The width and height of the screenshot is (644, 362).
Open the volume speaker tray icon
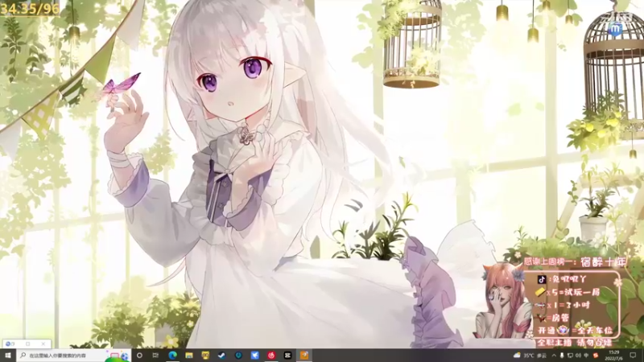pyautogui.click(x=578, y=356)
